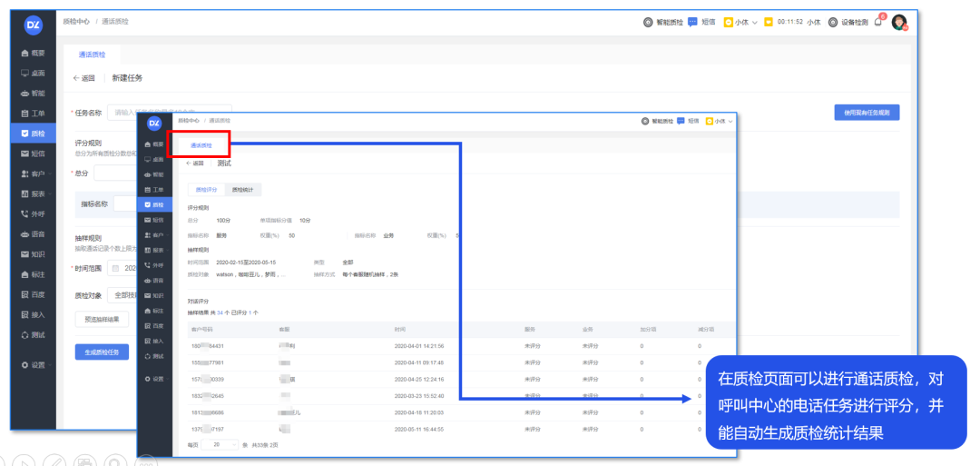
Task: Open 外呼 in the back window sidebar
Action: point(34,213)
